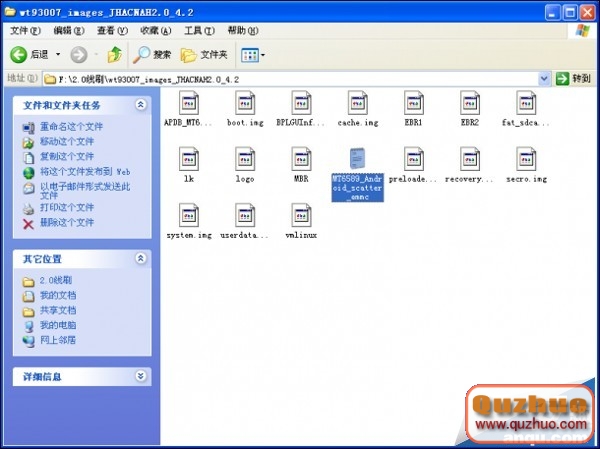Select the lk file
600x449 pixels.
click(x=189, y=165)
